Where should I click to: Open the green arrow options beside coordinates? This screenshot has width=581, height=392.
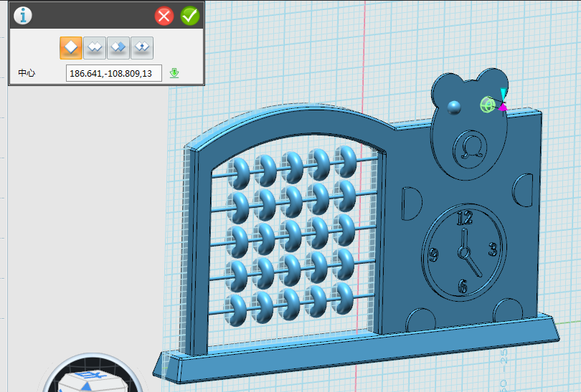(174, 73)
